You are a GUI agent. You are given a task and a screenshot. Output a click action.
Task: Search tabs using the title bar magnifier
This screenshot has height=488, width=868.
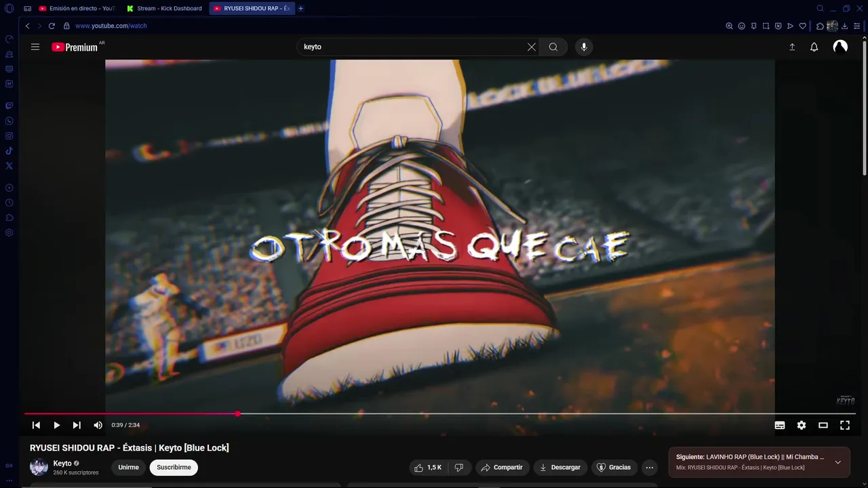click(x=820, y=8)
